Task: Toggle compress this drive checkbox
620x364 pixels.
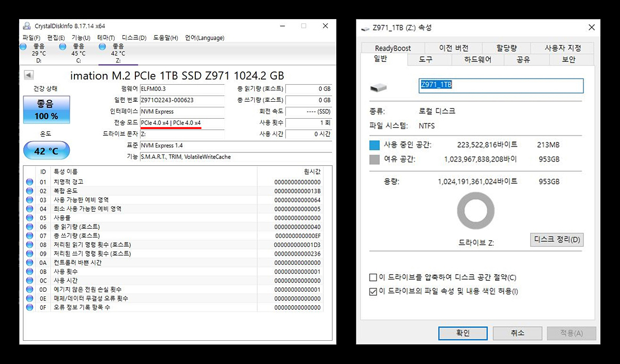Action: point(373,278)
